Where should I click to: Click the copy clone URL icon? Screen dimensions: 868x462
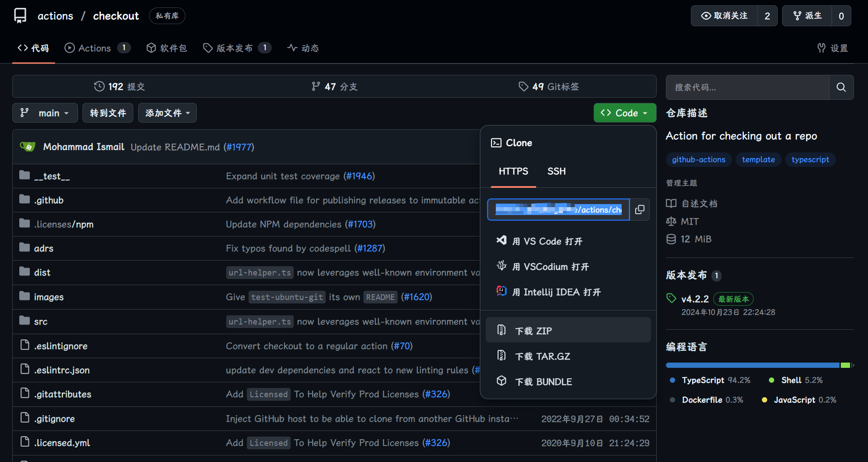pyautogui.click(x=640, y=210)
